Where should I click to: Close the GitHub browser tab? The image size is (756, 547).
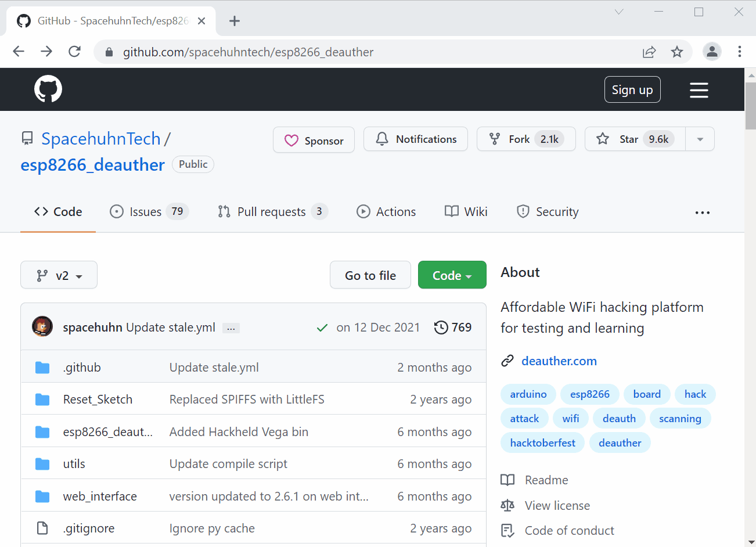[x=201, y=21]
